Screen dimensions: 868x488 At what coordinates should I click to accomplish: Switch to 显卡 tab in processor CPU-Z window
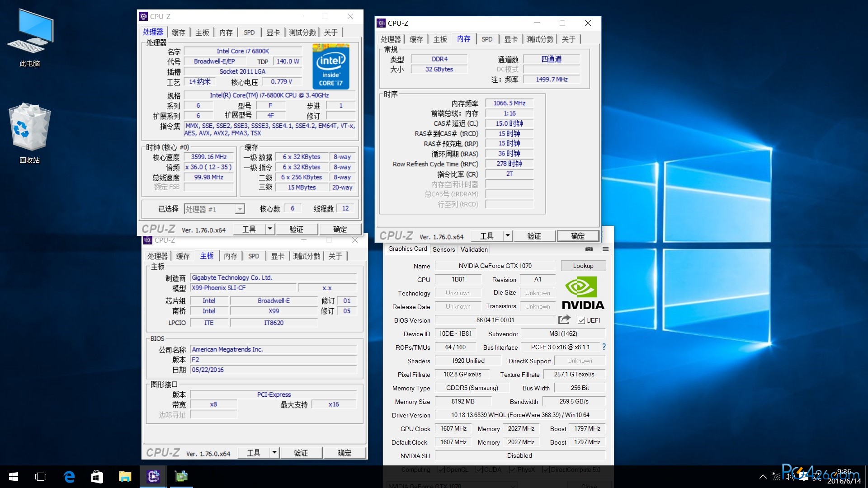tap(273, 33)
